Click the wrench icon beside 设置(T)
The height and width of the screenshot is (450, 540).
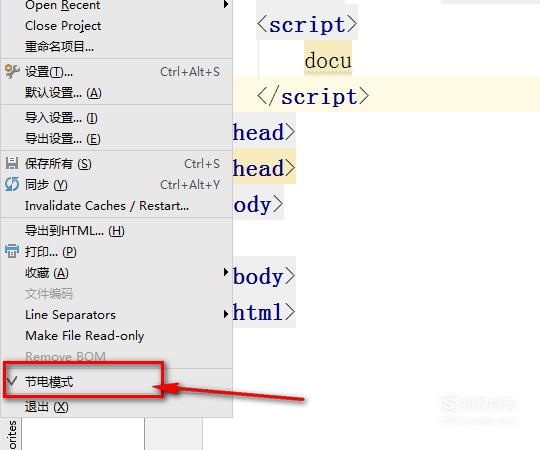point(12,72)
